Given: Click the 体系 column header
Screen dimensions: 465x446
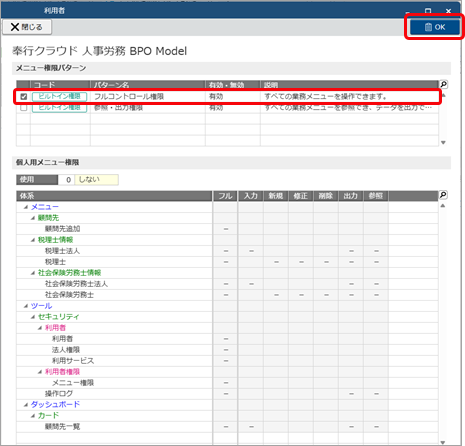Looking at the screenshot, I should (114, 196).
